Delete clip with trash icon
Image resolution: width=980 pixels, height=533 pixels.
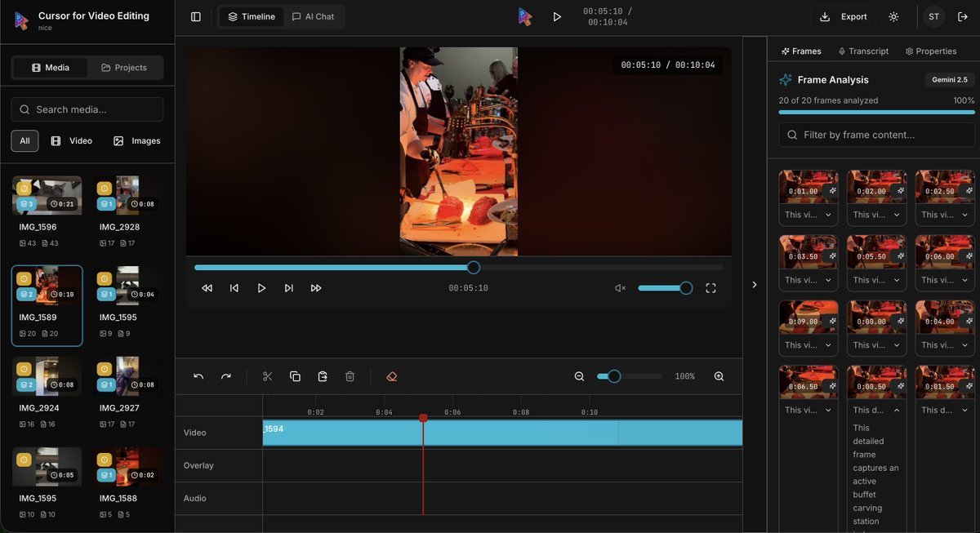(350, 376)
